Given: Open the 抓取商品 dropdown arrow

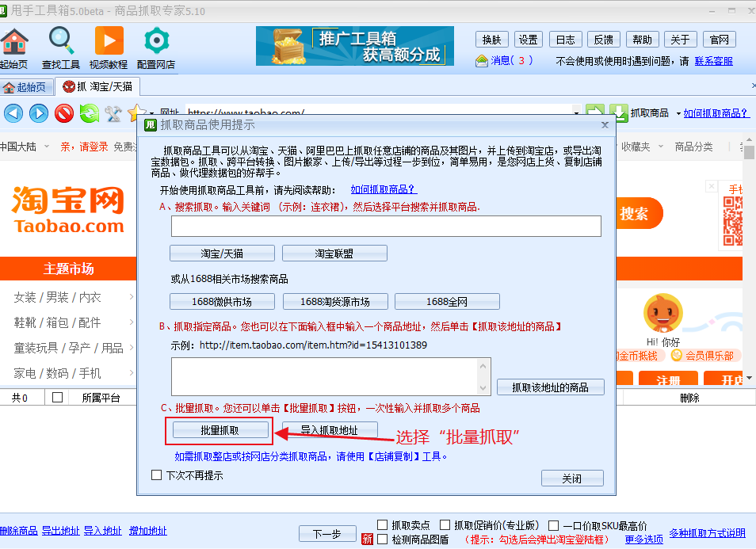Looking at the screenshot, I should [678, 114].
